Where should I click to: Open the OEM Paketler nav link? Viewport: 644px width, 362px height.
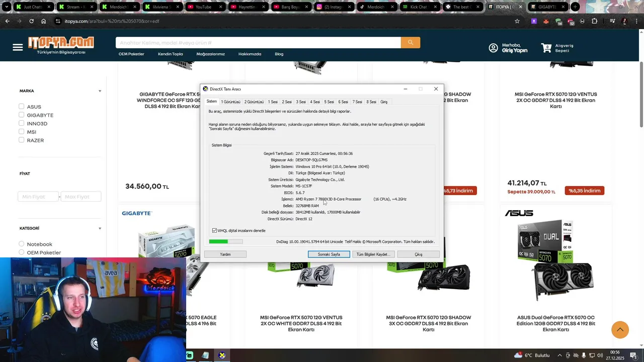131,54
